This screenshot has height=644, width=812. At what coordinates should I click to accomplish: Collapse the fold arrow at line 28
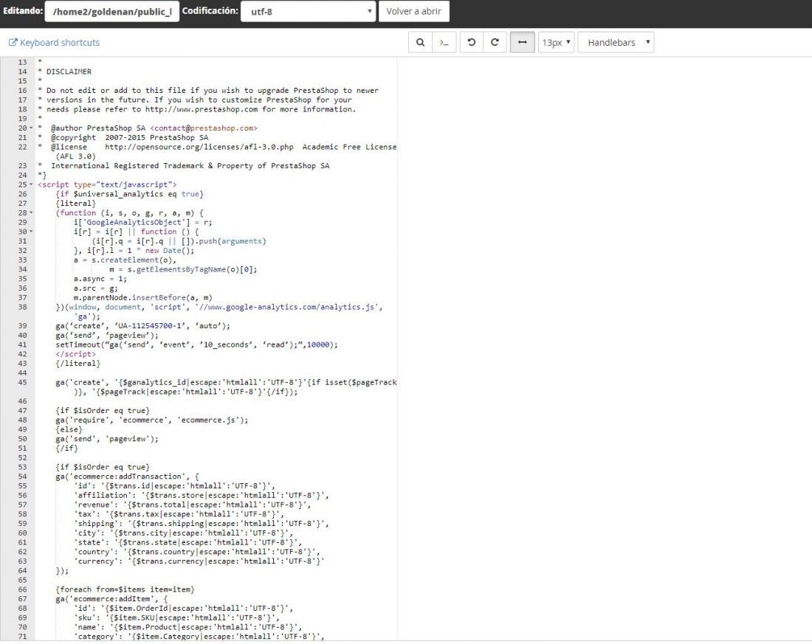31,212
